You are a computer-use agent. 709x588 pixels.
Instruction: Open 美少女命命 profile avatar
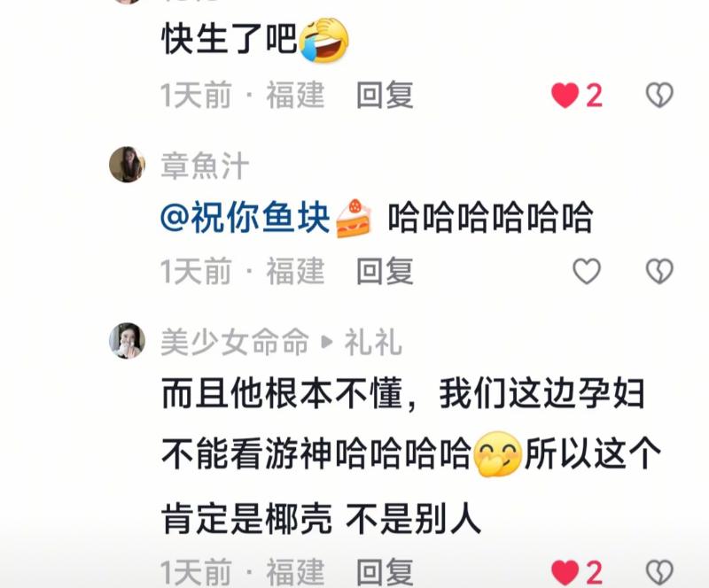(127, 340)
